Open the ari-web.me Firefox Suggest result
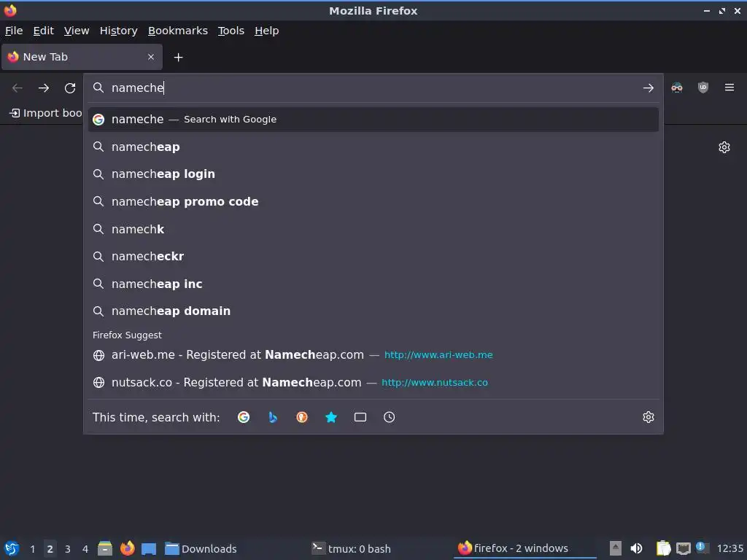The image size is (747, 560). [x=373, y=355]
